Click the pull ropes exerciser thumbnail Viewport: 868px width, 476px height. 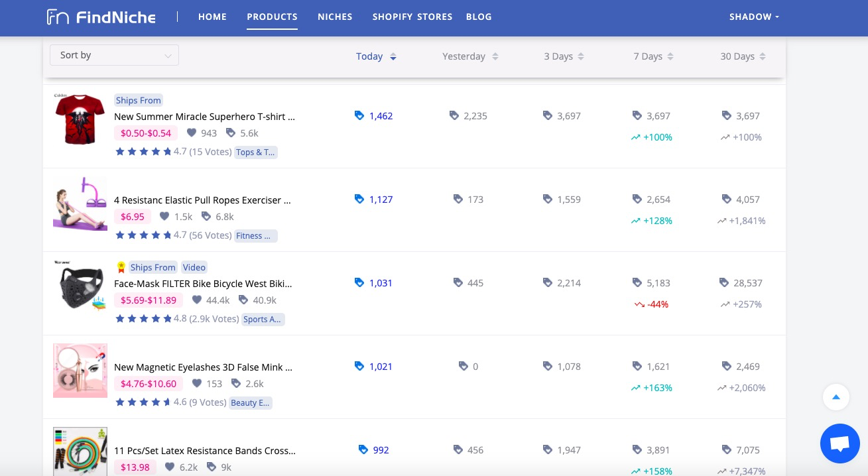80,203
